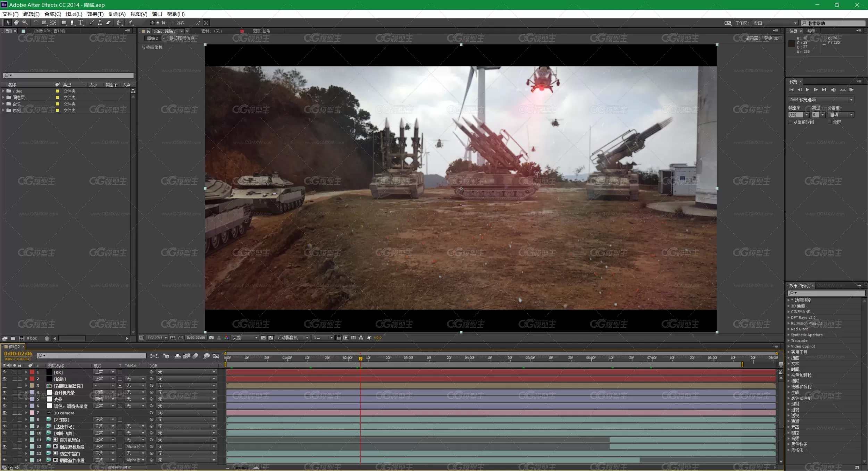The width and height of the screenshot is (868, 471).
Task: Toggle the Graph Editor in timeline
Action: [216, 356]
